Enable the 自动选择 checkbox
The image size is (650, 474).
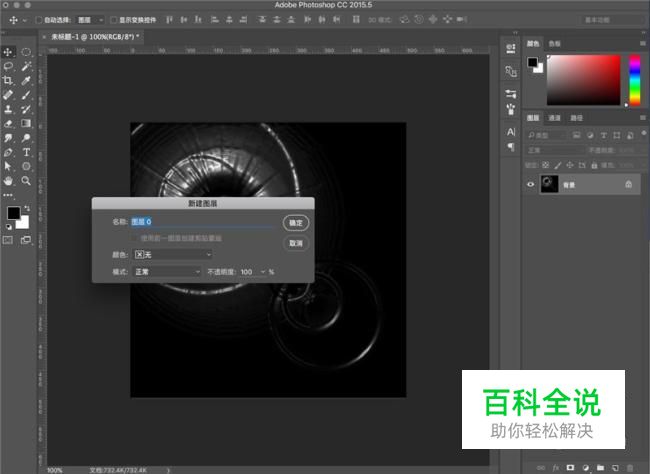click(x=38, y=19)
